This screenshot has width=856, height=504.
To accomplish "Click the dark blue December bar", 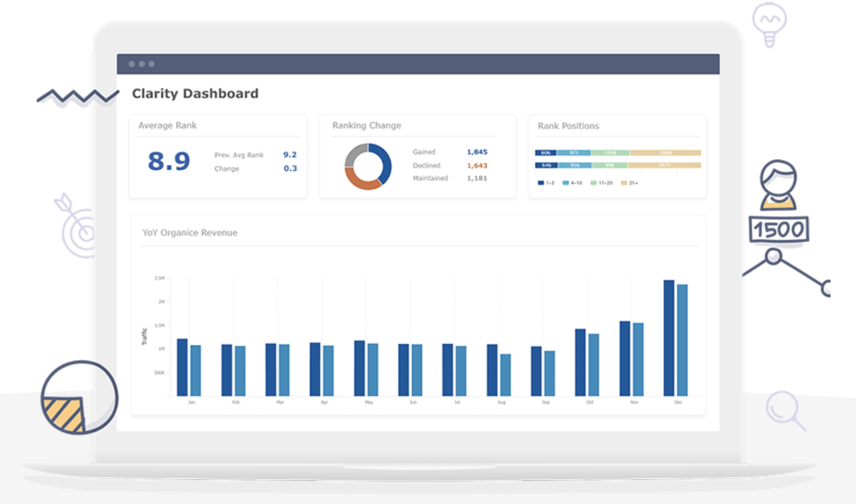I will (x=669, y=338).
